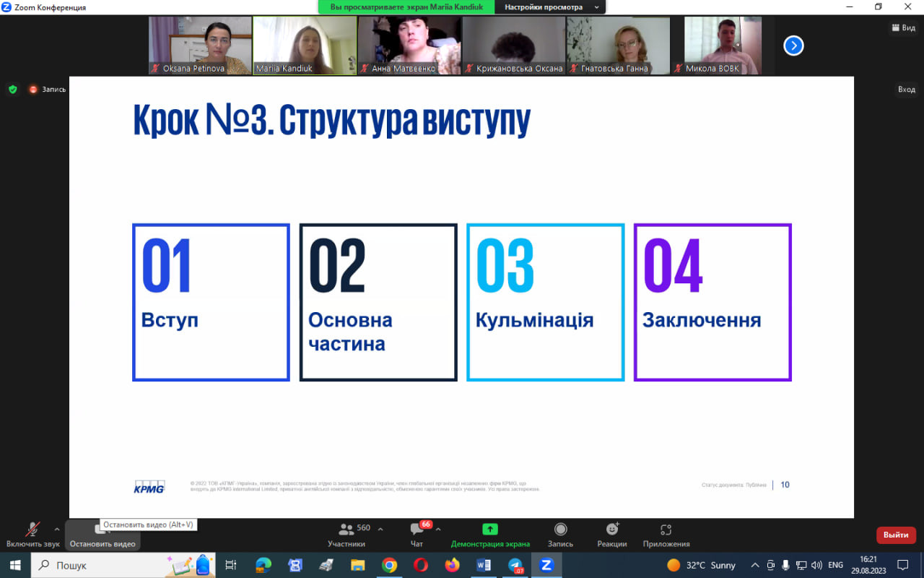Screen dimensions: 924x578
Task: Open the Настройки просмотра dropdown
Action: click(x=552, y=7)
